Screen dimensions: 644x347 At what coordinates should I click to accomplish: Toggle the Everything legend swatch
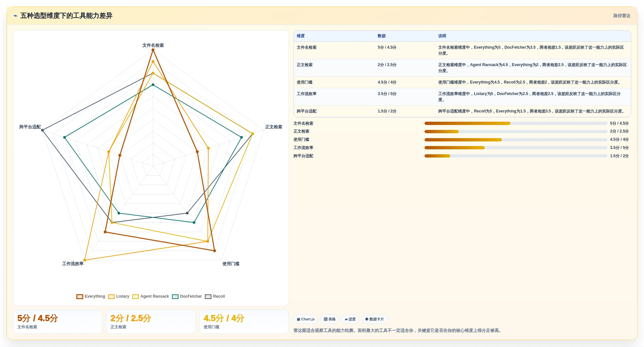[x=80, y=296]
